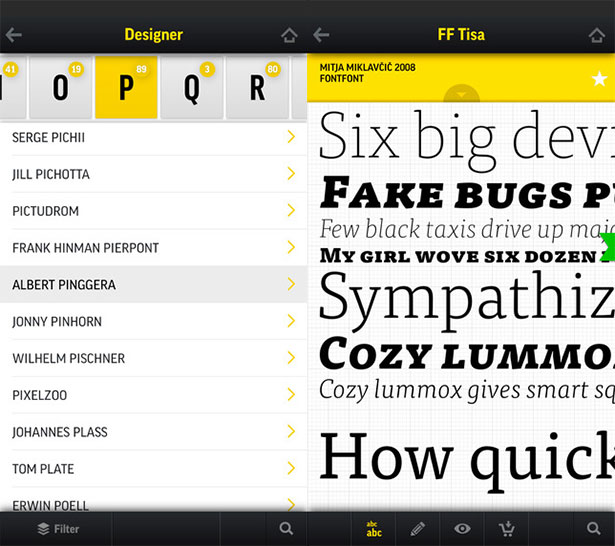Open designer Johannes Plass

point(153,432)
